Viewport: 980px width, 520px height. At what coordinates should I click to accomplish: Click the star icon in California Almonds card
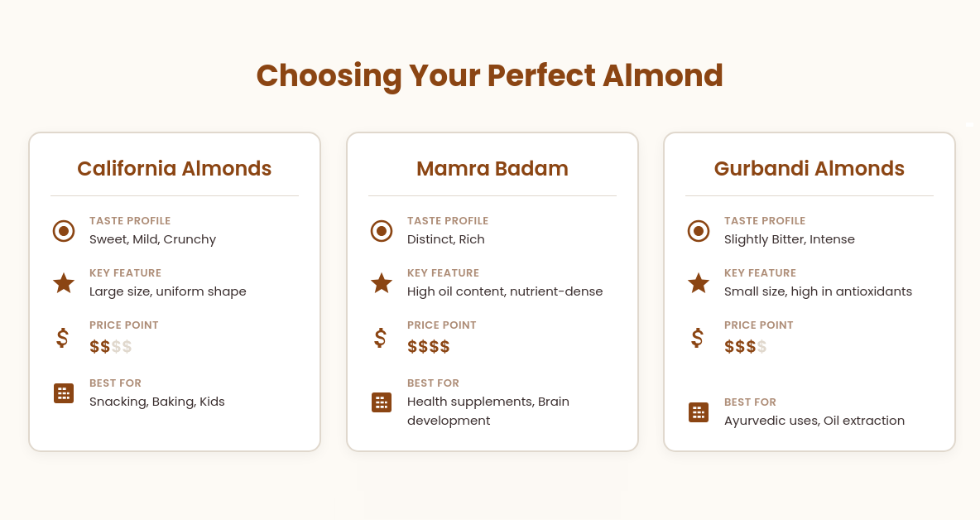(x=63, y=283)
